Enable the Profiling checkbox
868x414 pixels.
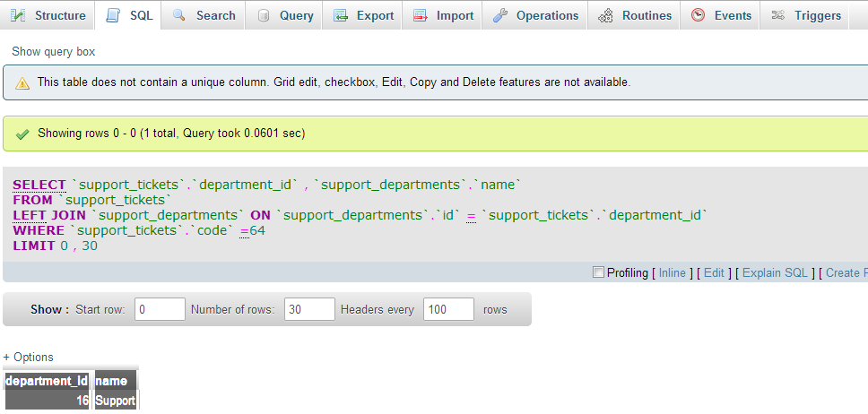coord(598,272)
